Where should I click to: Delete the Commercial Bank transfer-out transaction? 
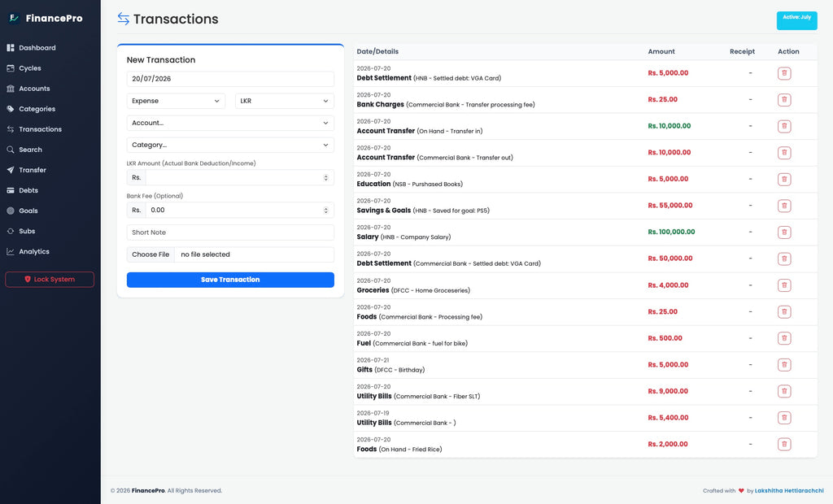(x=784, y=153)
